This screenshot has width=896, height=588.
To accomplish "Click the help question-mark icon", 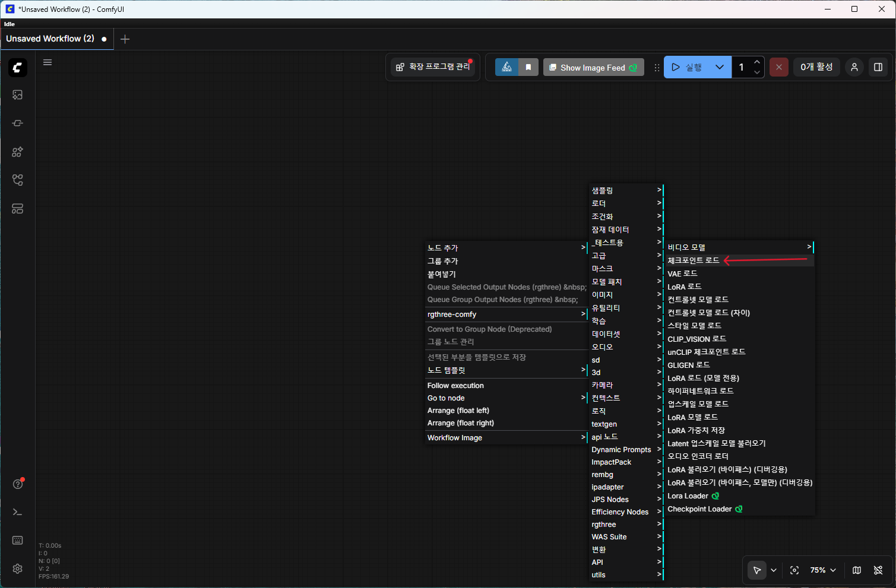I will [18, 484].
